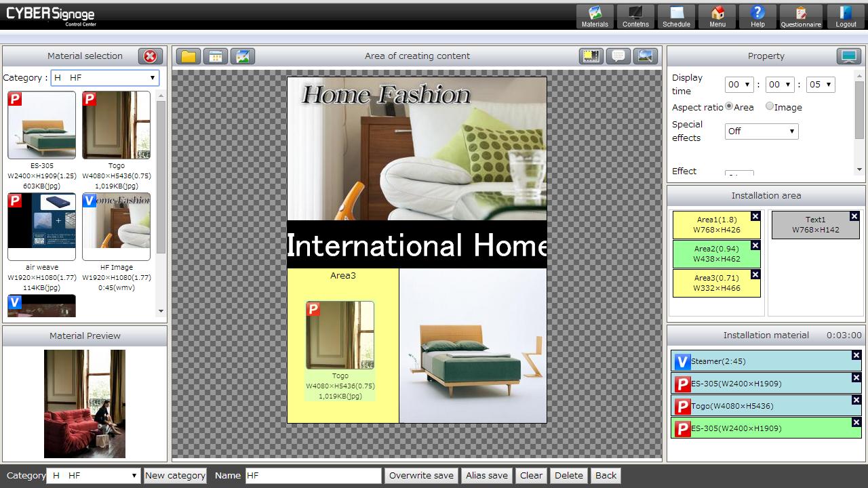Select Area2(0.94) in the installation area
This screenshot has width=868, height=488.
pyautogui.click(x=717, y=254)
